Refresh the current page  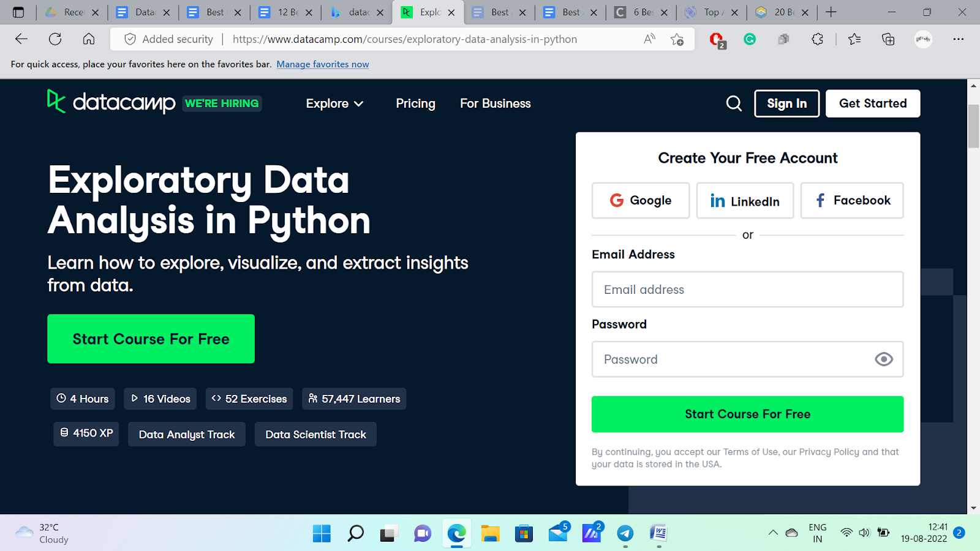(x=55, y=39)
